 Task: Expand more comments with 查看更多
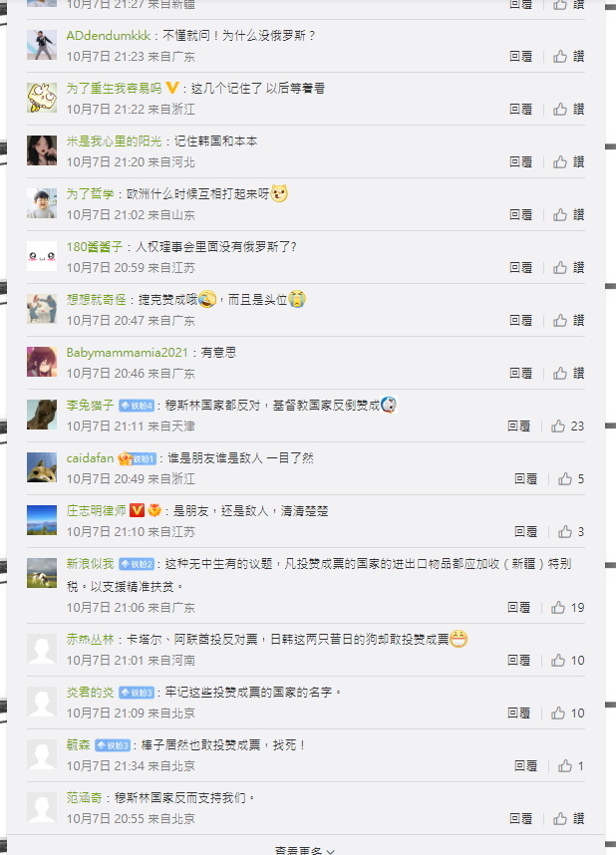tap(304, 850)
